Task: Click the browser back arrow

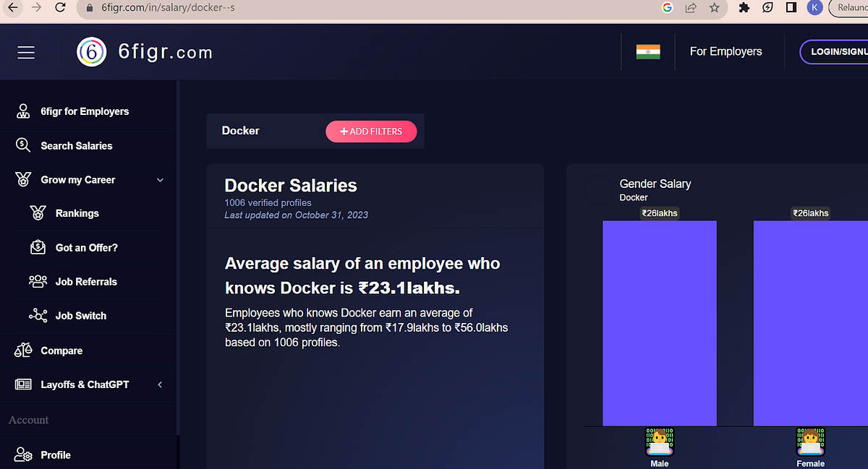Action: coord(12,8)
